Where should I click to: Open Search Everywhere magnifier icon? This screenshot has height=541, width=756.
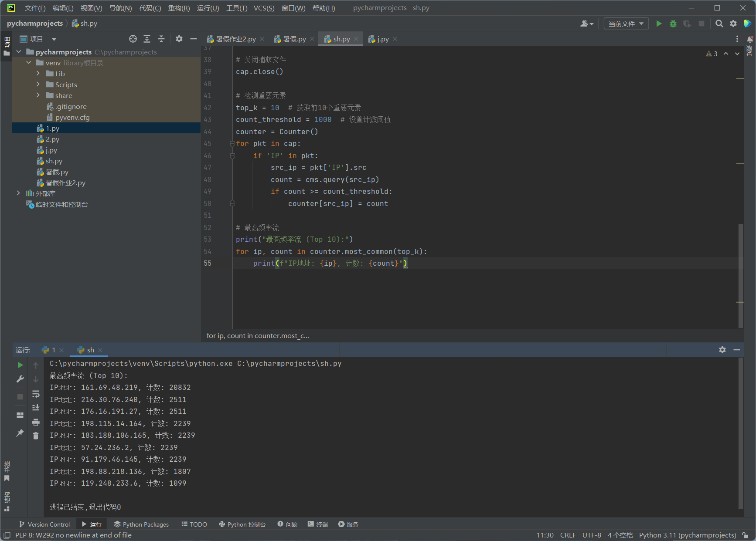719,24
